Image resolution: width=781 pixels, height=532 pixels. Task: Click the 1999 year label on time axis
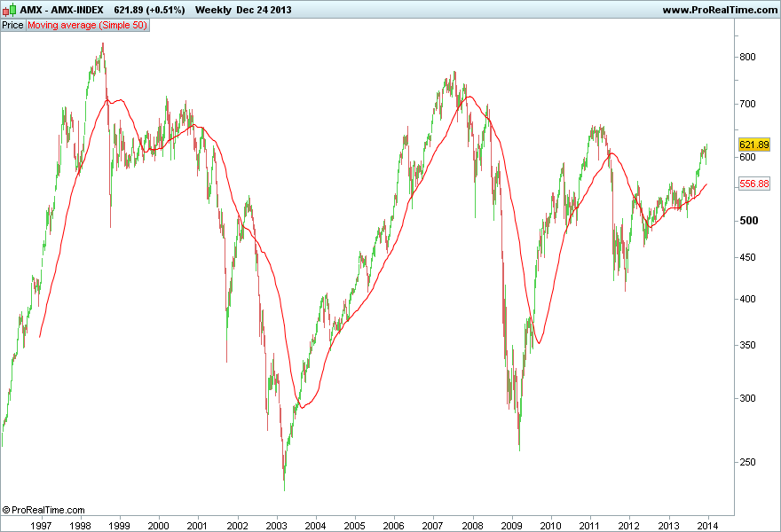(x=119, y=526)
